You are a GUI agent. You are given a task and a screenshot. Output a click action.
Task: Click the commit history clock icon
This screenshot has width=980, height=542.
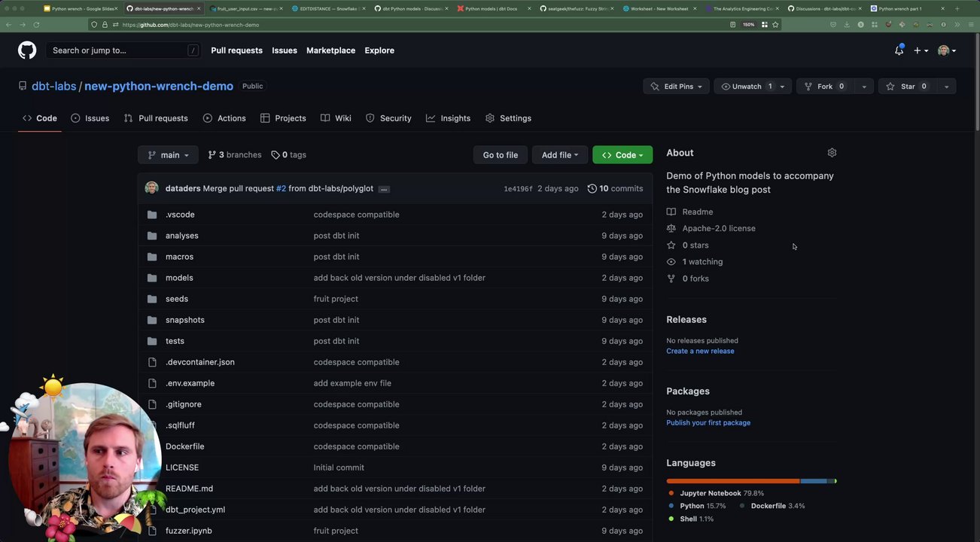[592, 188]
